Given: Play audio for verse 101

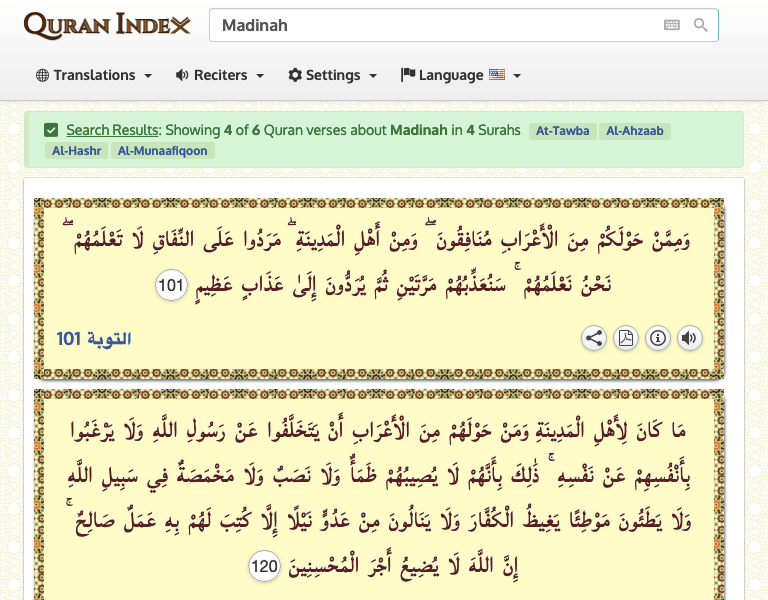Looking at the screenshot, I should tap(689, 338).
